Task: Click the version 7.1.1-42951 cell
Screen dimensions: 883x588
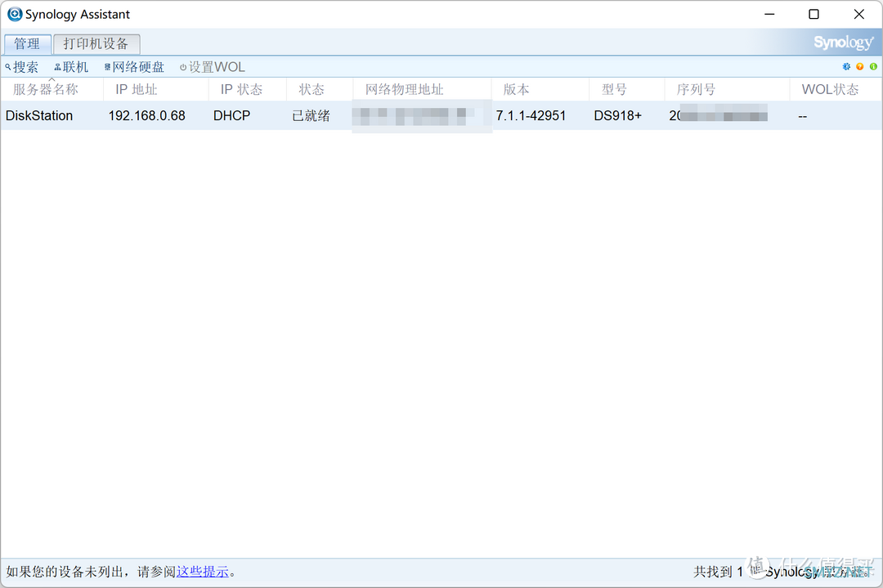Action: (531, 115)
